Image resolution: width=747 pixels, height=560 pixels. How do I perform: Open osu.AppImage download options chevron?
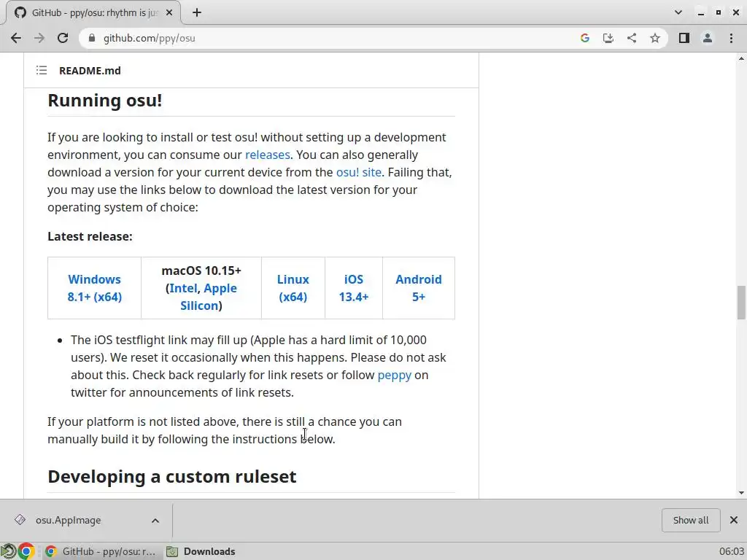(155, 521)
